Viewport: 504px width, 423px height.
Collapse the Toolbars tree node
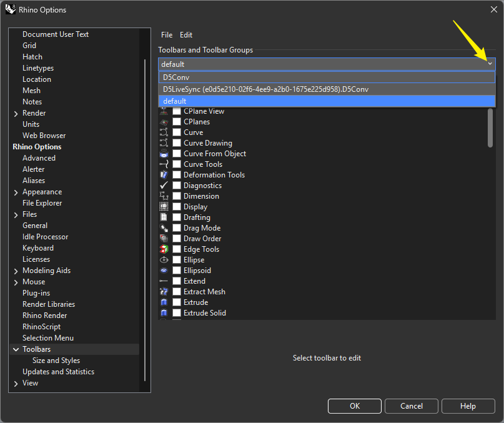(16, 349)
